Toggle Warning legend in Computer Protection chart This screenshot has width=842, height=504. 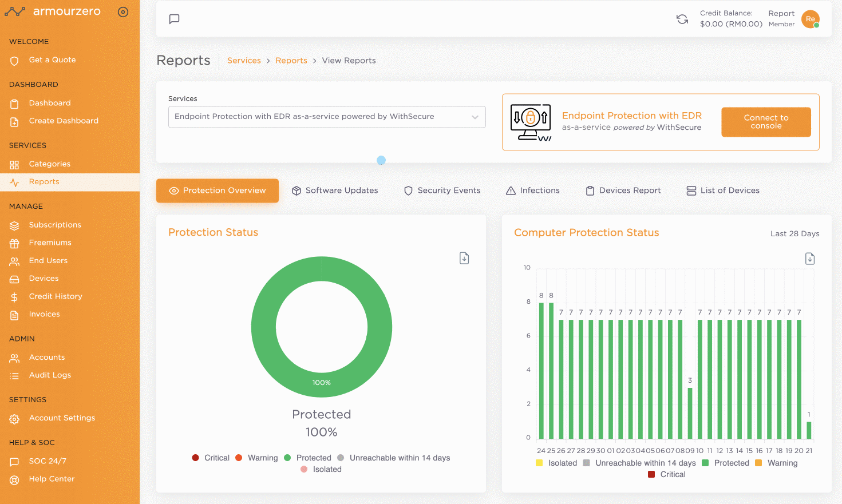click(x=776, y=463)
